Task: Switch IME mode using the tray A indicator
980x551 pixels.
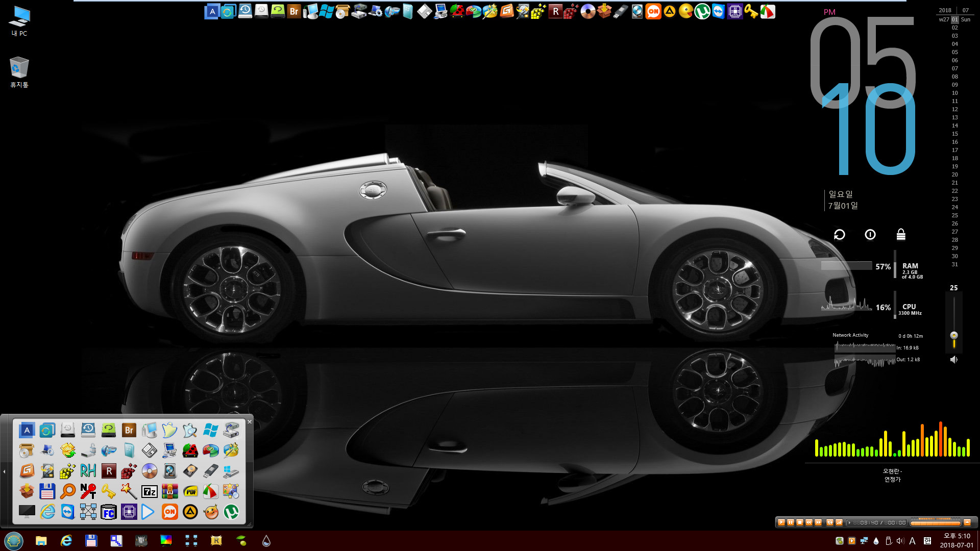Action: pos(913,541)
